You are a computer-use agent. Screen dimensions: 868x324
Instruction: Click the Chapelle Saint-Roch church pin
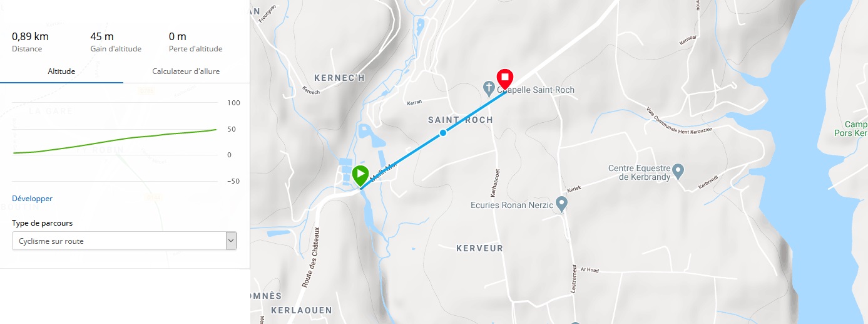click(x=490, y=89)
